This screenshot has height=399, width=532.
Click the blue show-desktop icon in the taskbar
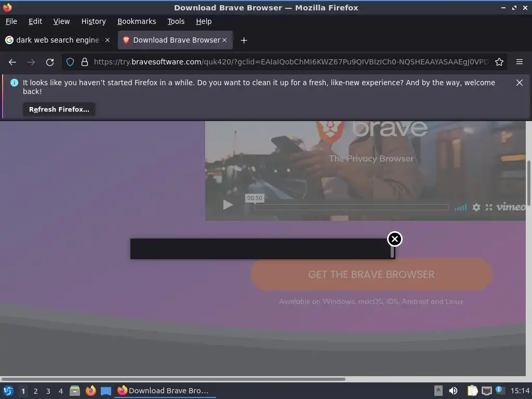coord(106,391)
